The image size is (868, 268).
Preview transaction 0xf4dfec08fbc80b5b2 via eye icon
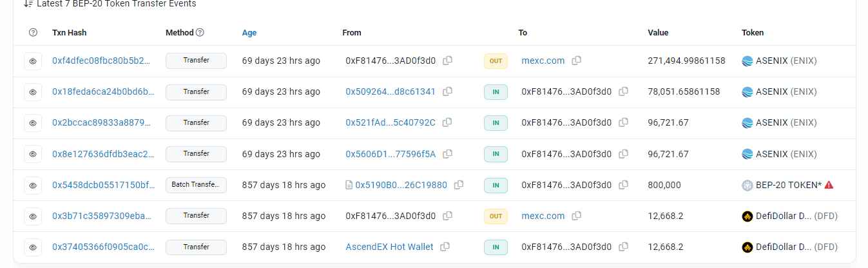tap(33, 61)
